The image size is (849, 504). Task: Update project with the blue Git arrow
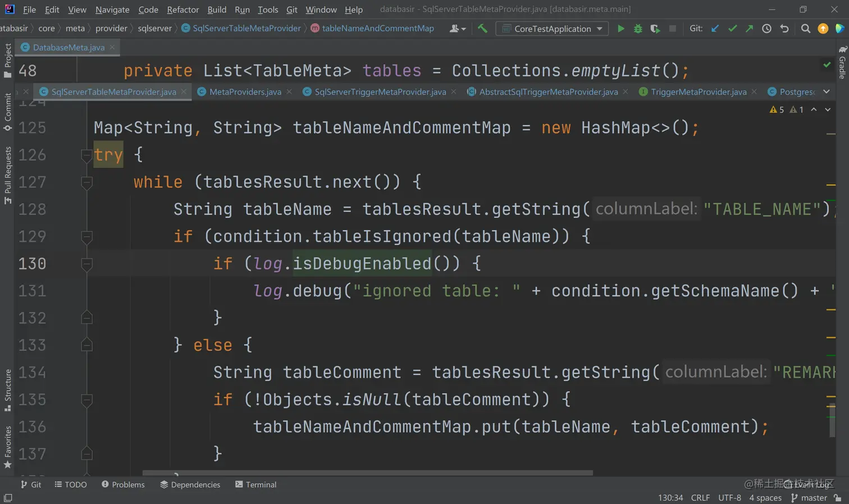(715, 29)
